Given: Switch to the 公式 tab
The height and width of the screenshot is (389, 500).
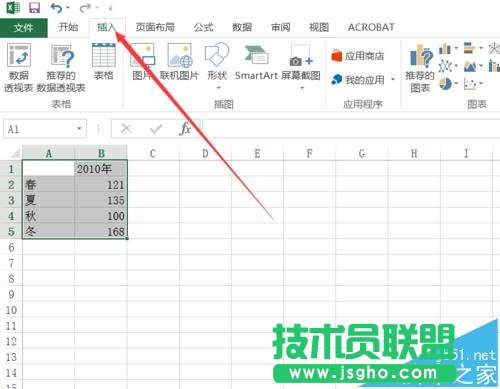Looking at the screenshot, I should tap(204, 27).
